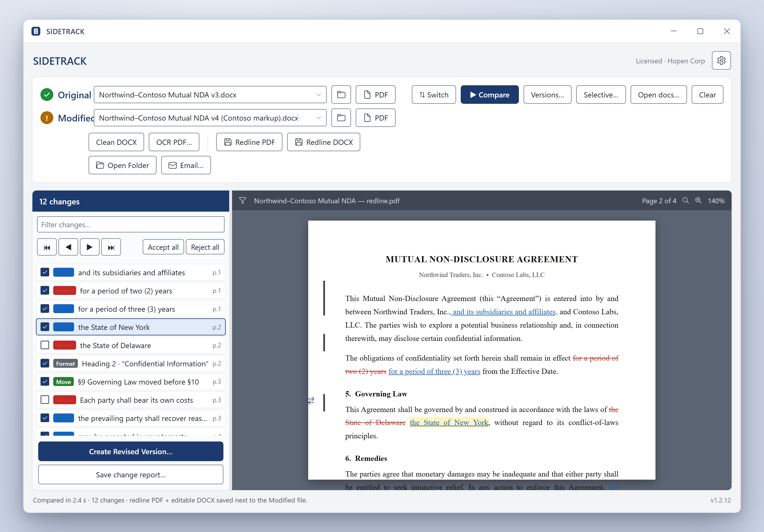Open Selective compare options
Image resolution: width=764 pixels, height=532 pixels.
[x=600, y=95]
